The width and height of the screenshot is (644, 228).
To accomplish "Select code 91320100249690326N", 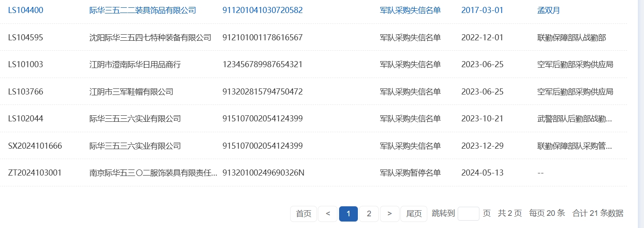I will 264,173.
